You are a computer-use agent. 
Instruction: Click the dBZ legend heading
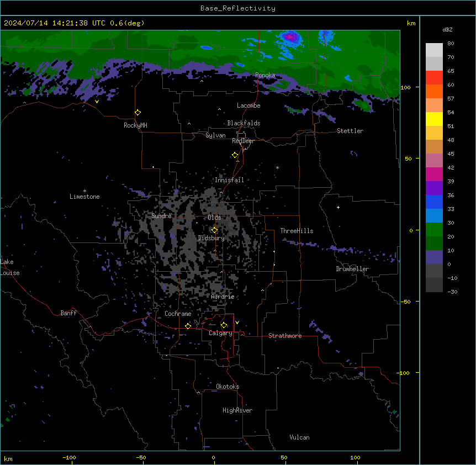pos(447,29)
